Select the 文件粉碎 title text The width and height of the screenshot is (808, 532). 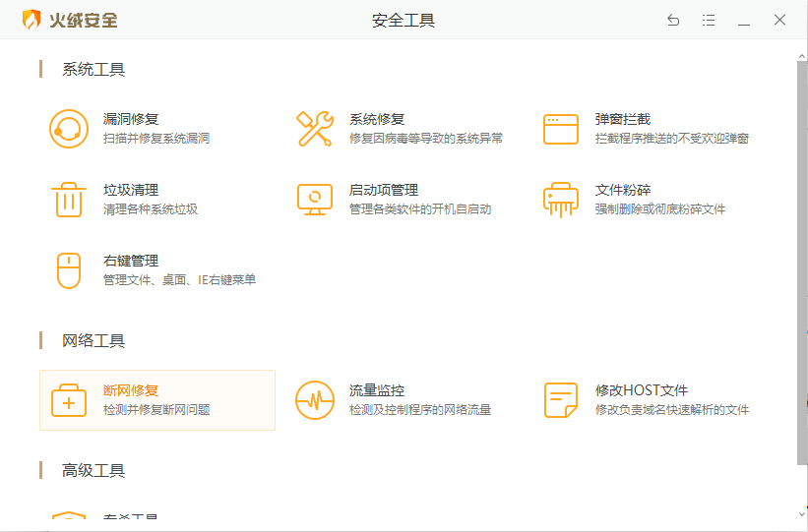623,190
